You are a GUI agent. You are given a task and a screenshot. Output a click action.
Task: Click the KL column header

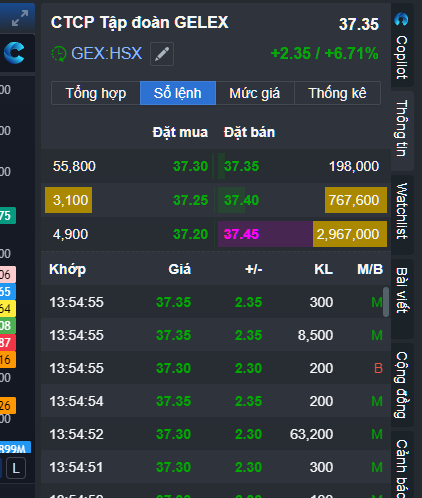coord(323,269)
